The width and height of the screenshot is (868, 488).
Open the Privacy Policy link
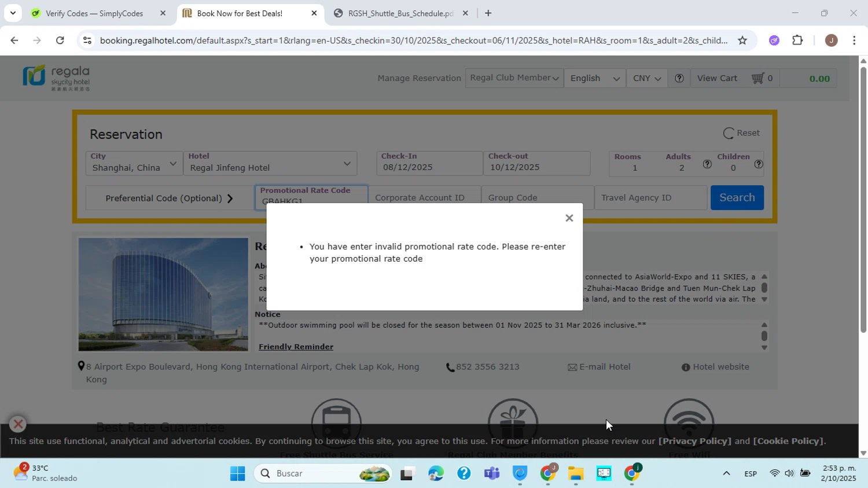click(x=695, y=441)
